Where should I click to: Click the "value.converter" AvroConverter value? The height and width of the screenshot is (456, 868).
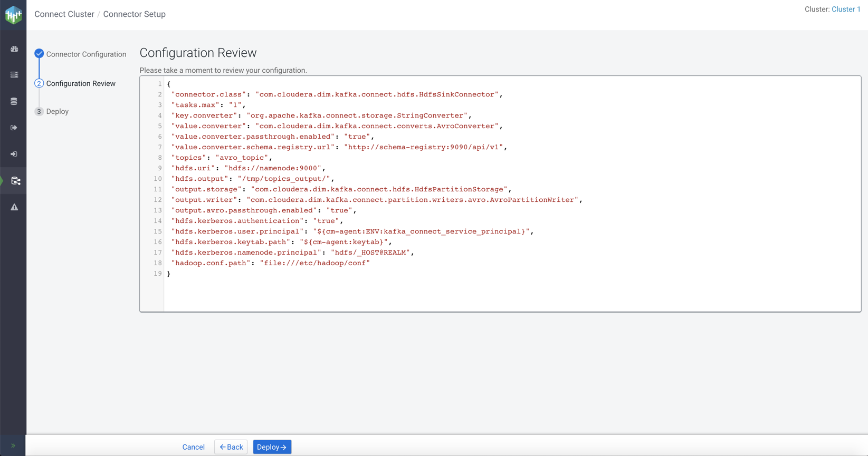click(x=377, y=126)
